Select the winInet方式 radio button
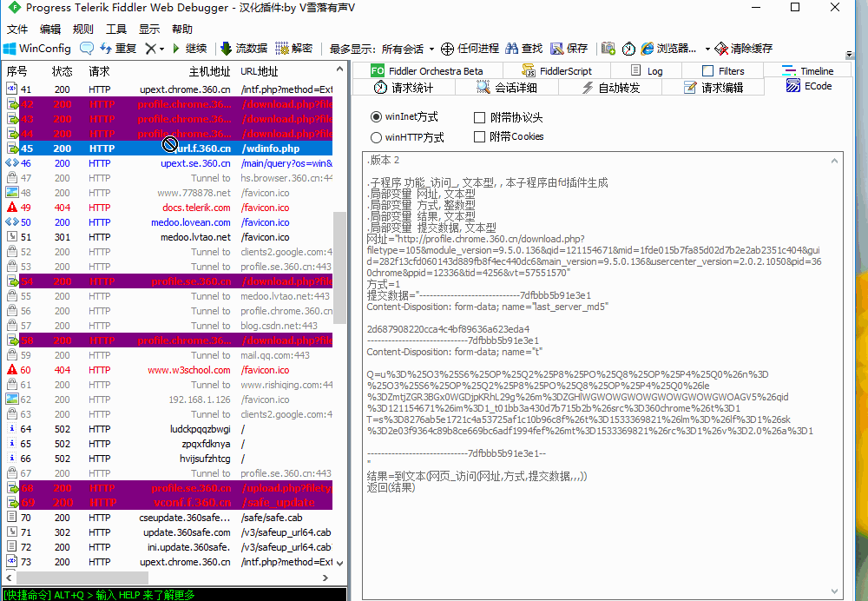The width and height of the screenshot is (868, 601). [376, 117]
